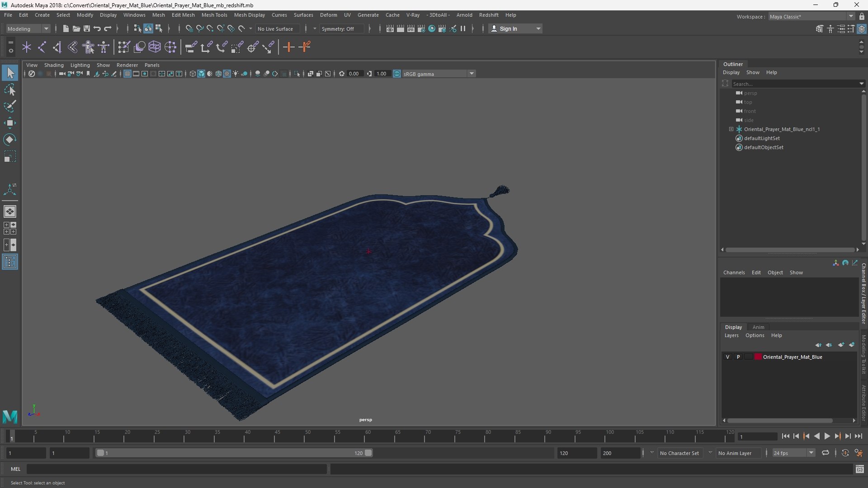Expand Oriental_Prayer_Mat_Blue_ncl1_1 node in Outliner
The height and width of the screenshot is (488, 868).
tap(731, 129)
